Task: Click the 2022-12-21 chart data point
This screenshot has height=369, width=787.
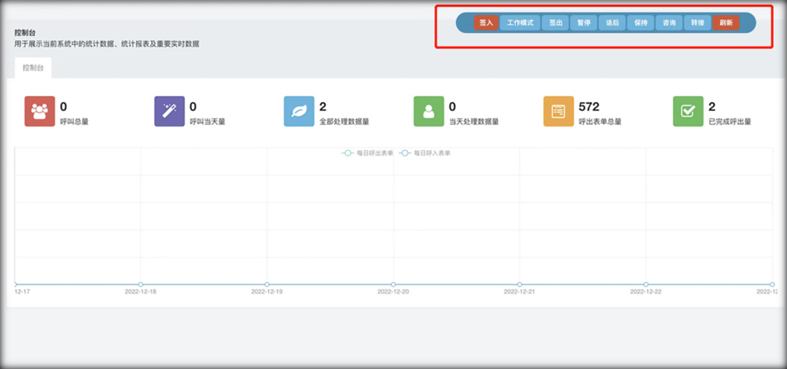Action: pyautogui.click(x=519, y=285)
